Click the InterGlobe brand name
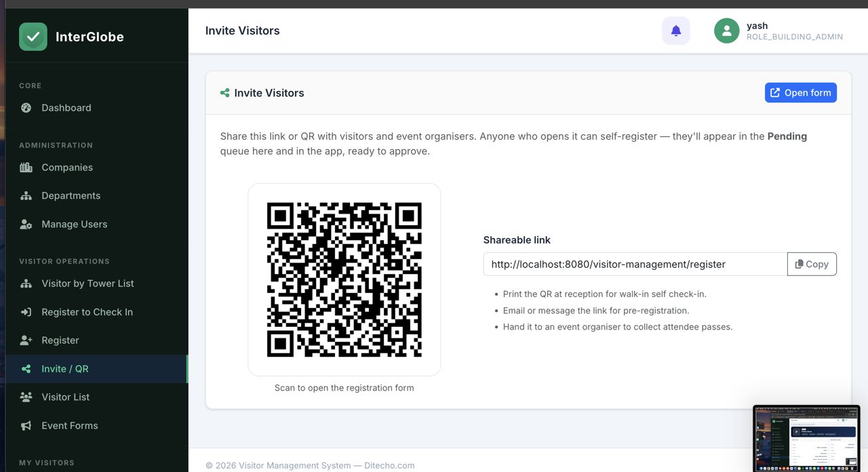Image resolution: width=868 pixels, height=472 pixels. pos(90,37)
